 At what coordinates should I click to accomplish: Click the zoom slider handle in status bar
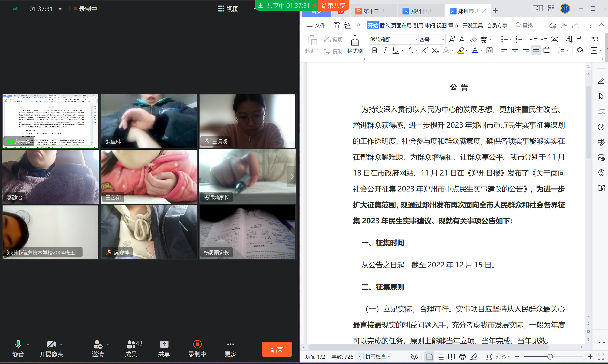550,357
